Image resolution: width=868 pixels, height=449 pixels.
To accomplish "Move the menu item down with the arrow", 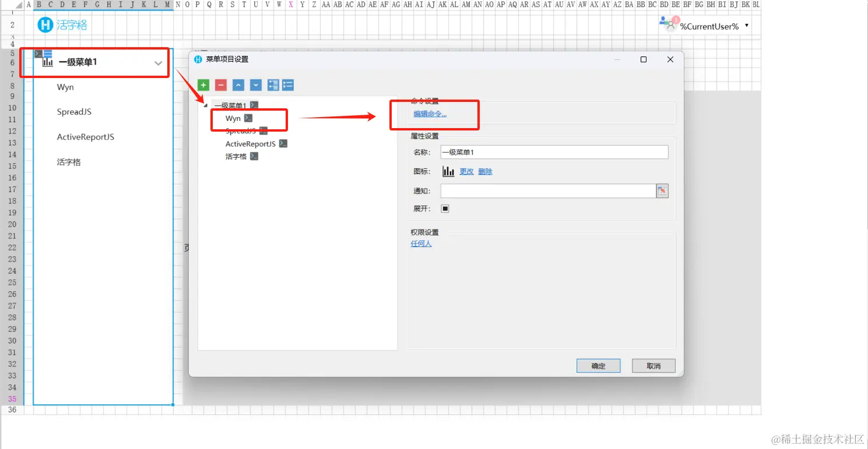I will click(x=256, y=85).
